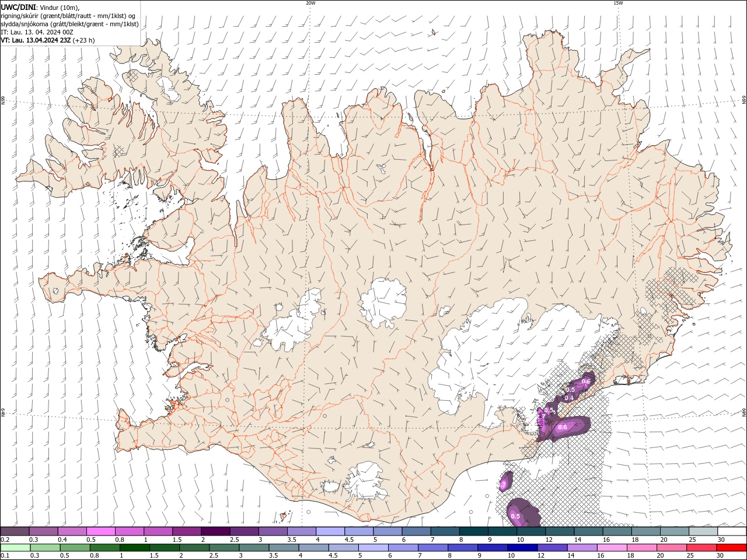Pick the top-row legend swatch between 1 and 1.5

[x=158, y=531]
